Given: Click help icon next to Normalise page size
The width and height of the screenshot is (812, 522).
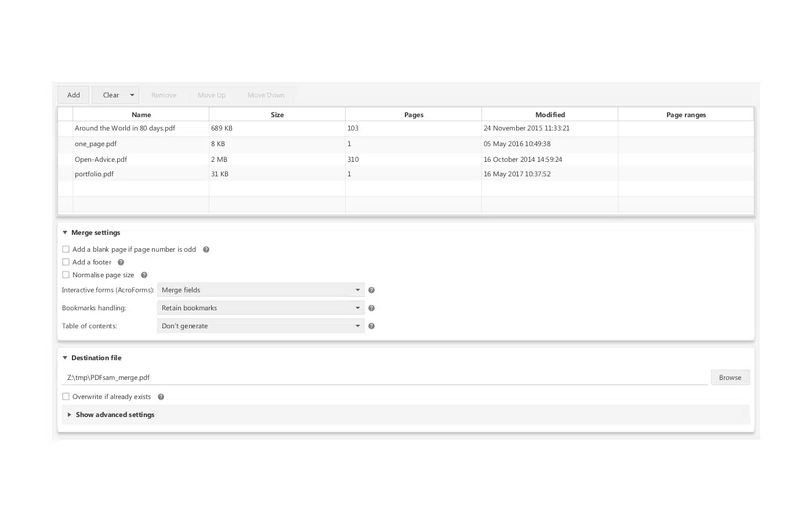Looking at the screenshot, I should (144, 275).
